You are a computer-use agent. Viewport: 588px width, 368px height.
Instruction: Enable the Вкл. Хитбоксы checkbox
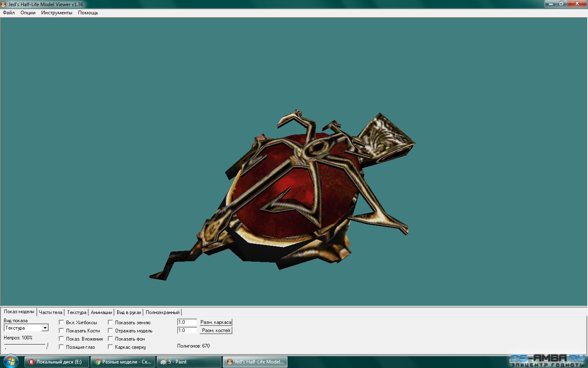tap(61, 322)
